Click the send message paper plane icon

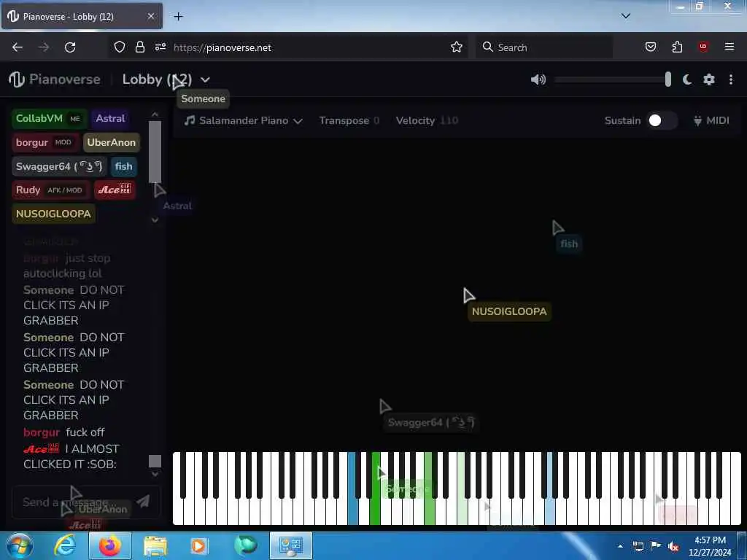coord(143,501)
